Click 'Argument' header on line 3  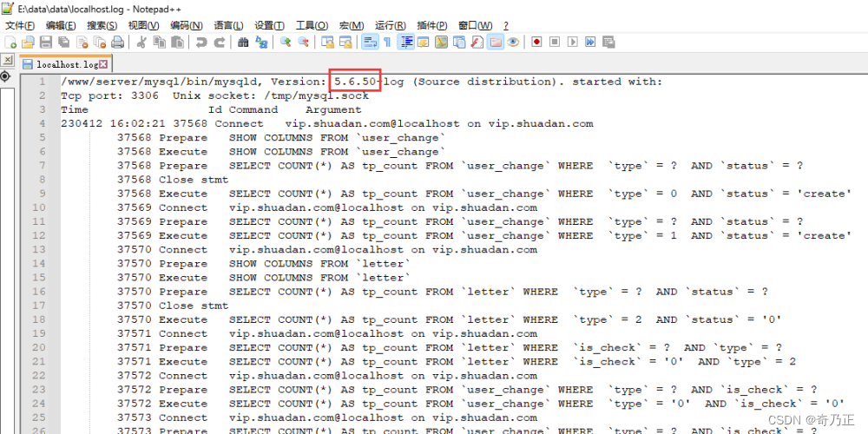(333, 109)
